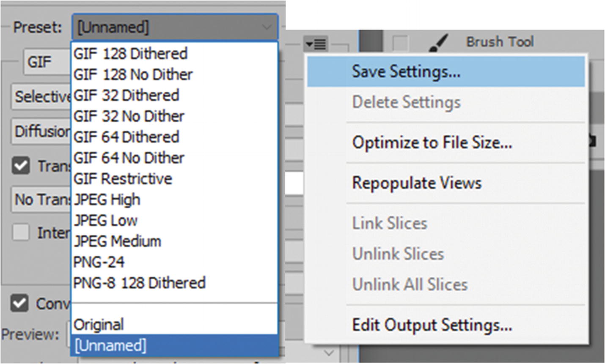Select Optimize to File Size option
The height and width of the screenshot is (364, 605).
432,142
